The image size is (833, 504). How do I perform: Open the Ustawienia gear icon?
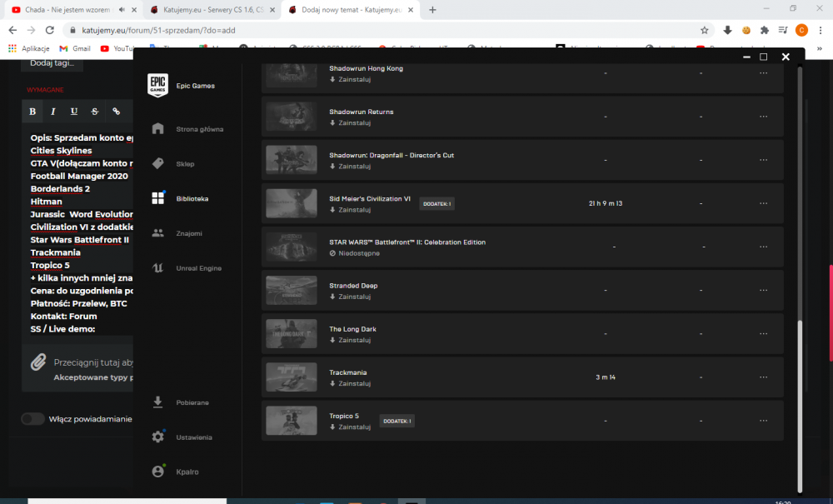[x=157, y=437]
